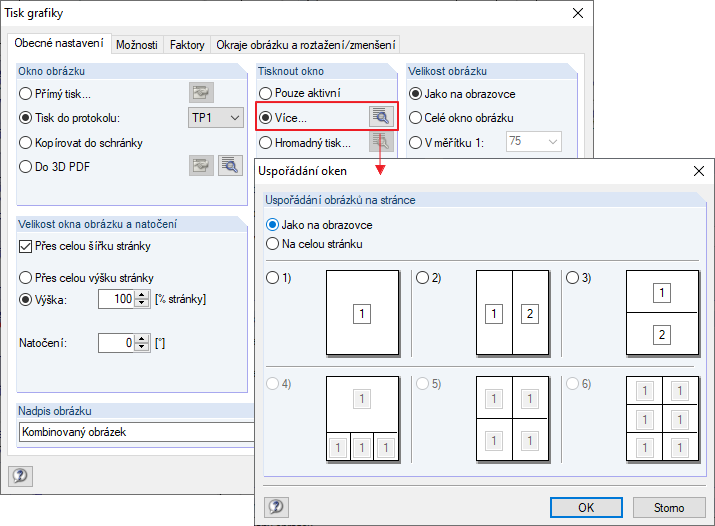Select stacked layout thumbnail 3

click(660, 313)
